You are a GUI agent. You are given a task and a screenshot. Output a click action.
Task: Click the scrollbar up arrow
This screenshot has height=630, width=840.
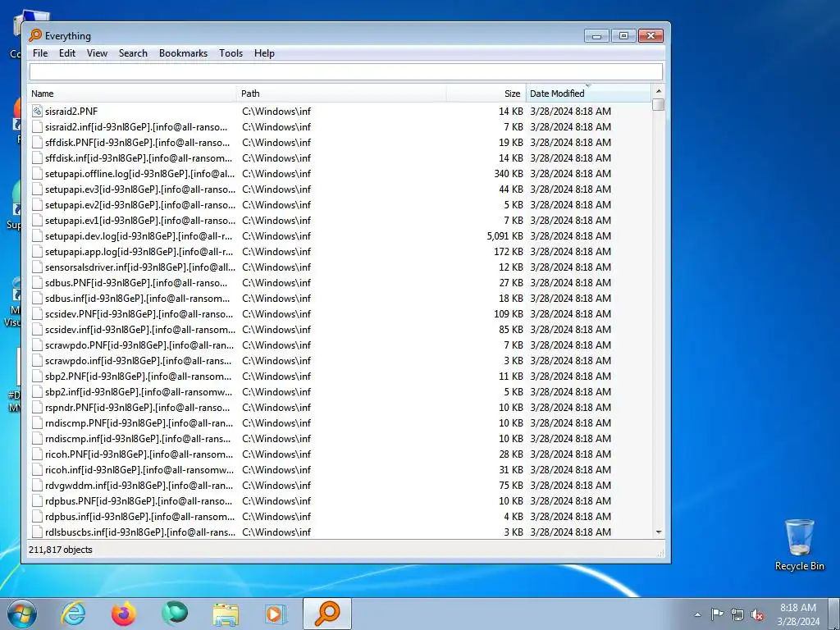click(659, 90)
